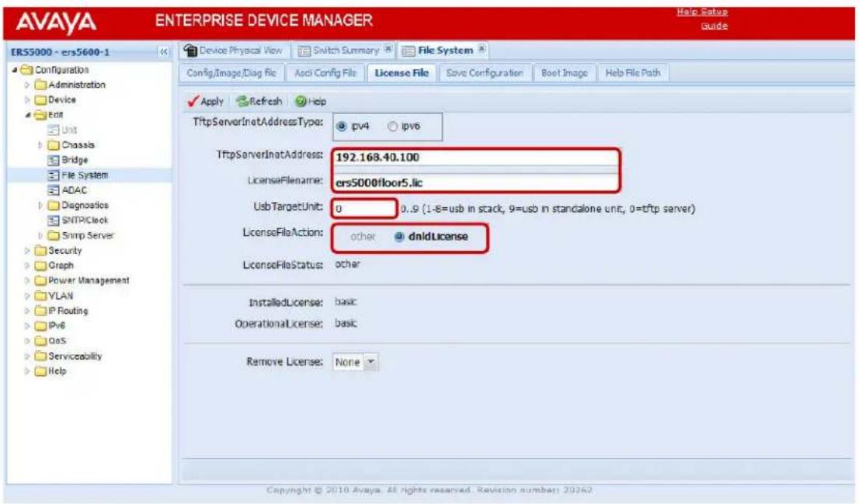The width and height of the screenshot is (859, 504).
Task: Open the Boot Image tab
Action: (x=565, y=73)
